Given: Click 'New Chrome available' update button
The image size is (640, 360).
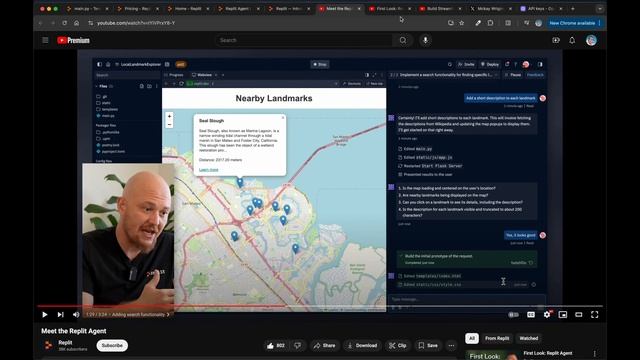Looking at the screenshot, I should tap(572, 23).
